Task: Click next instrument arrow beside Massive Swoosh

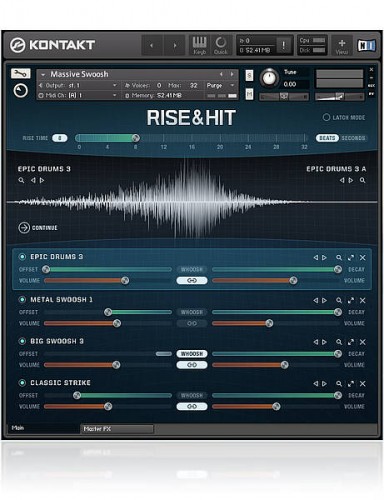Action: pos(232,74)
